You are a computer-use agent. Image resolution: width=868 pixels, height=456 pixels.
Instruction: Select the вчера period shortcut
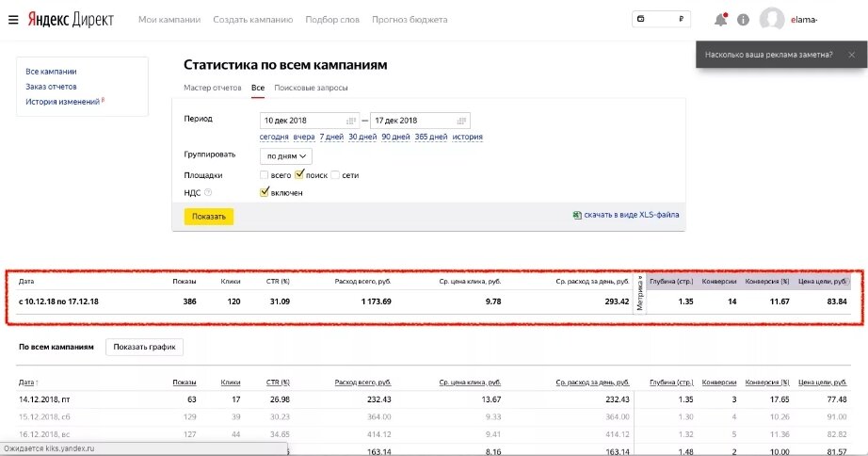pos(304,137)
